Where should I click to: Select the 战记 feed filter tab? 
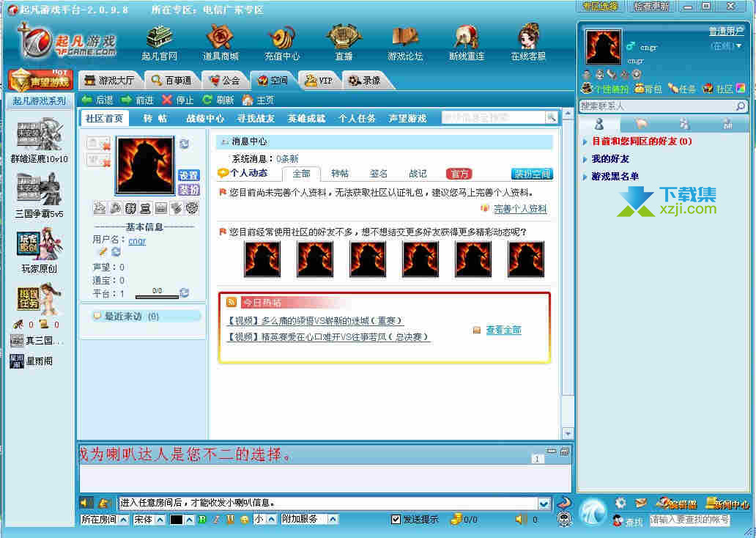(x=418, y=174)
